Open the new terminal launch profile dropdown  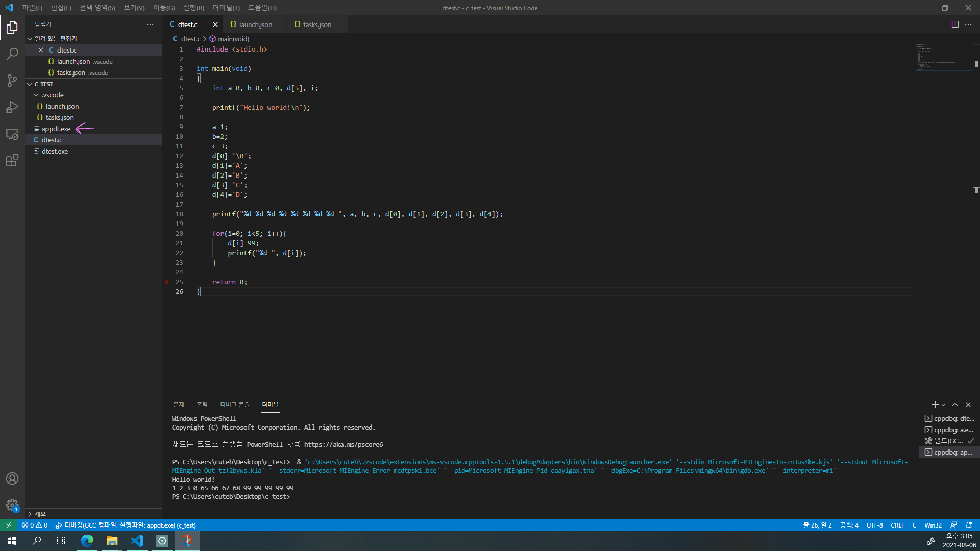click(x=943, y=405)
